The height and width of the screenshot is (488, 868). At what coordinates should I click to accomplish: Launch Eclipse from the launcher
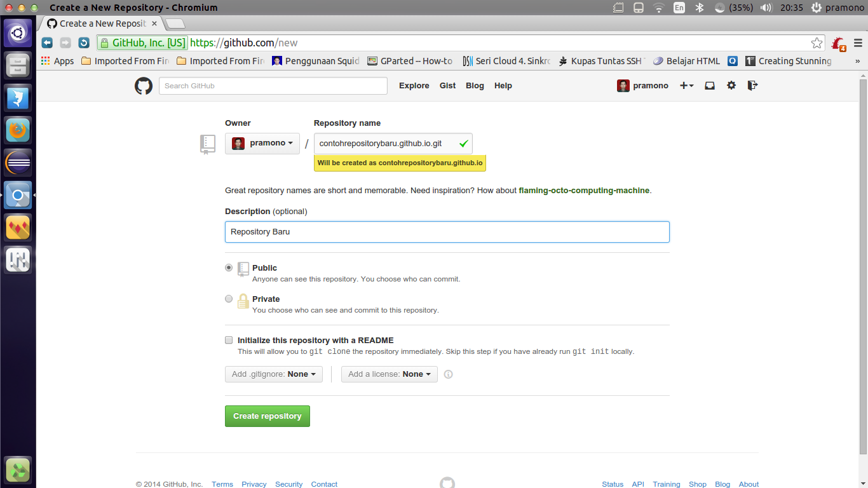click(18, 163)
